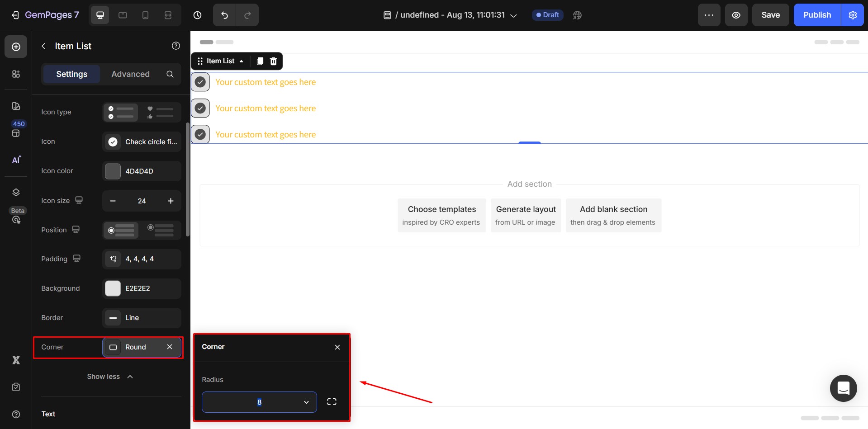Open the AI assistant sidebar icon
The image size is (868, 429).
click(x=16, y=160)
